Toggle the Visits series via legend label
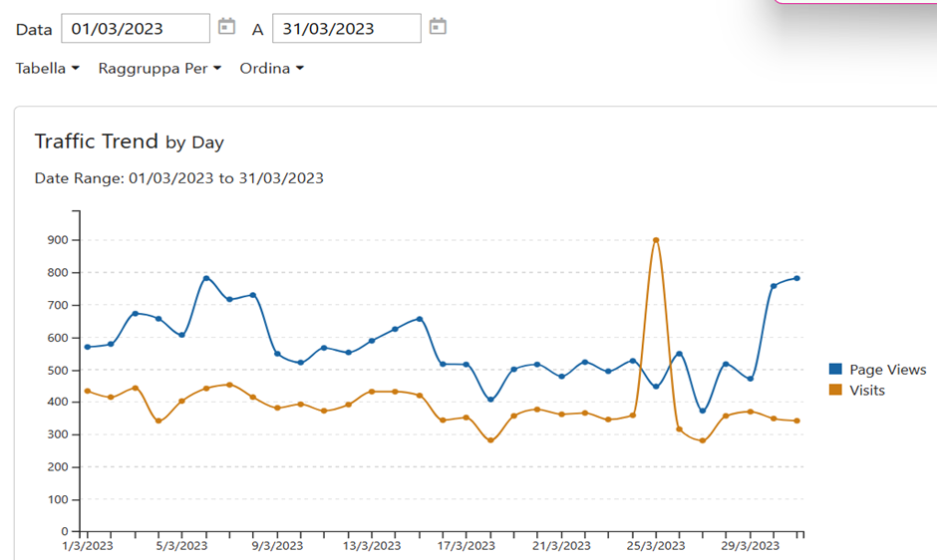The image size is (937, 560). point(867,391)
